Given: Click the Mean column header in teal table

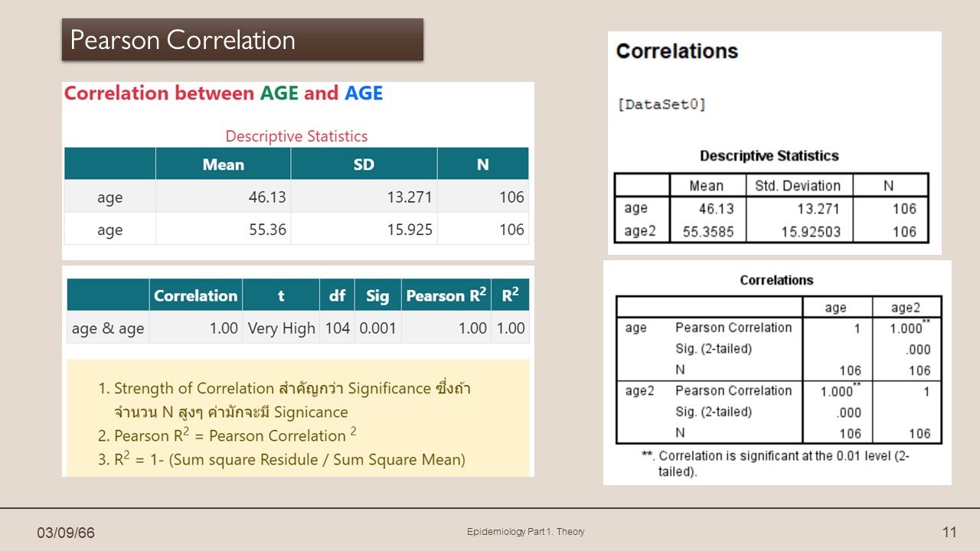Looking at the screenshot, I should pos(224,165).
